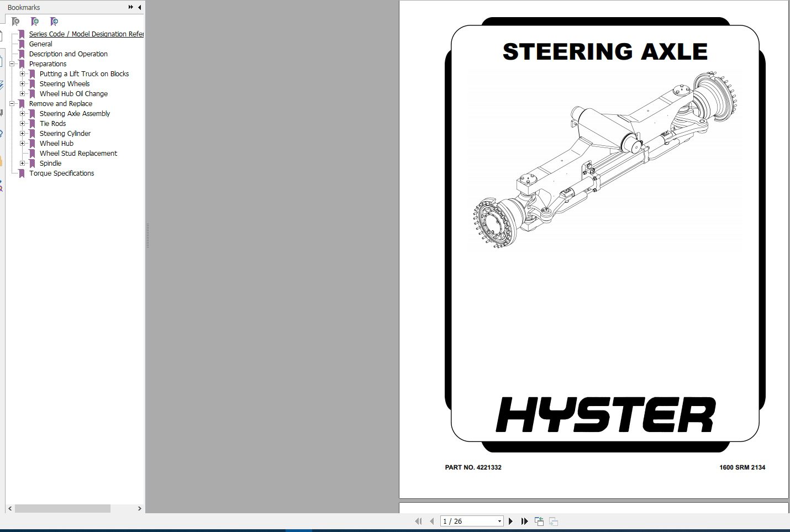This screenshot has height=532, width=790.
Task: Go to the next page
Action: 510,521
